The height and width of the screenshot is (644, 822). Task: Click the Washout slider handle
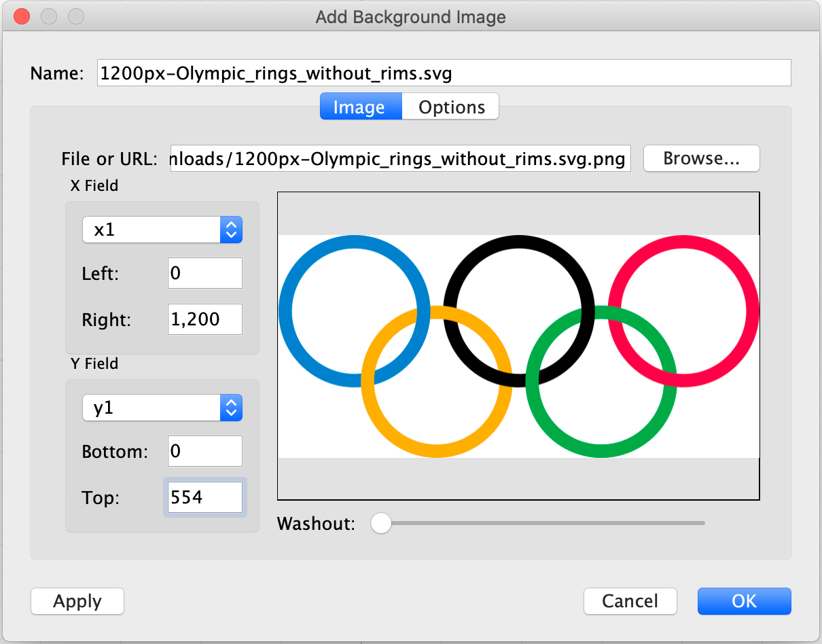[x=381, y=523]
